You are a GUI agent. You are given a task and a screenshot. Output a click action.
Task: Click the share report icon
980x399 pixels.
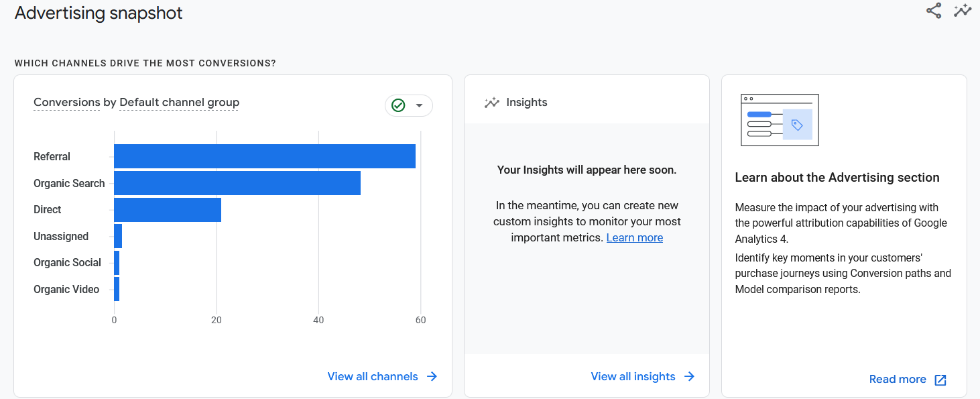[934, 11]
